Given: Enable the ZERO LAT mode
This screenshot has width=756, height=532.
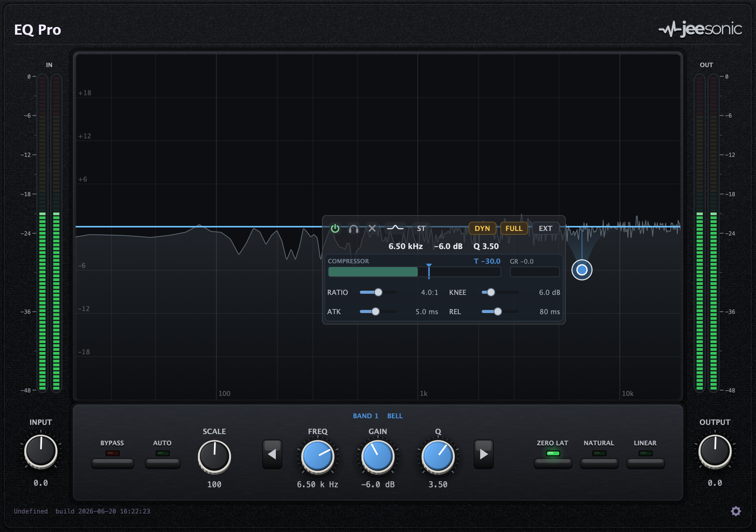Looking at the screenshot, I should click(553, 463).
